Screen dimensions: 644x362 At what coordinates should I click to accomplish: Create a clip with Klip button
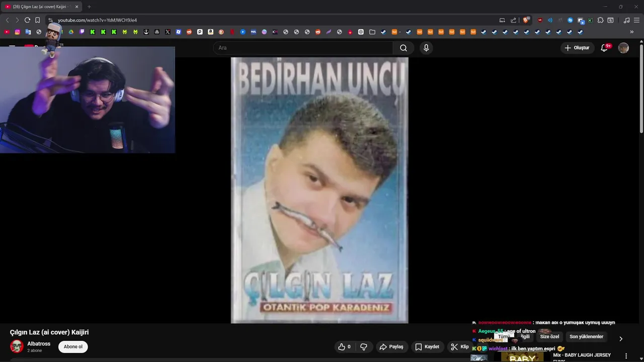click(x=459, y=347)
